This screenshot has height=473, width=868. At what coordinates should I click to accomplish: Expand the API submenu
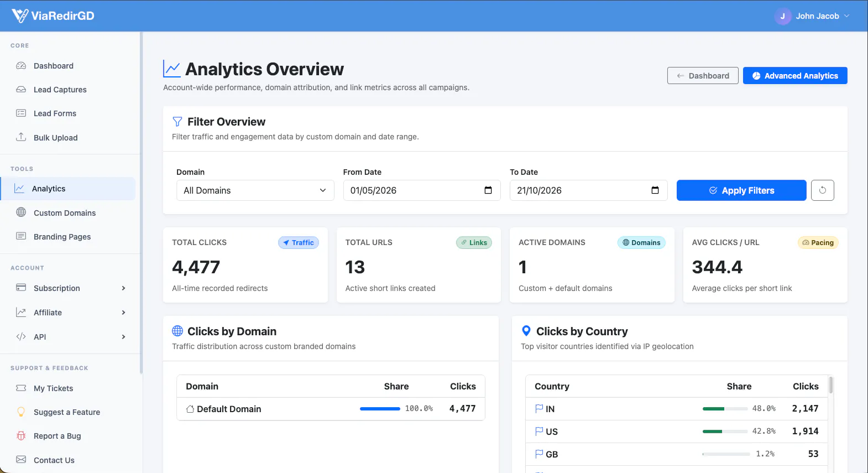[123, 337]
